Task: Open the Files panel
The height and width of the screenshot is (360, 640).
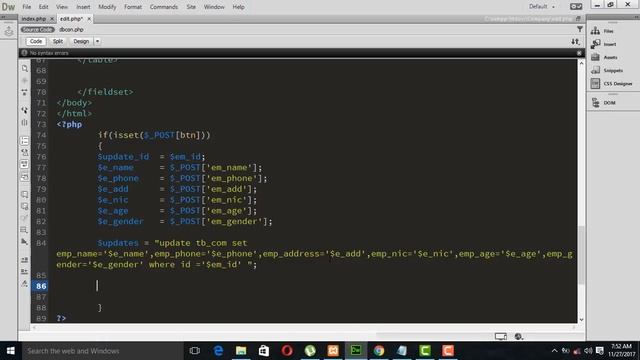Action: click(x=603, y=31)
